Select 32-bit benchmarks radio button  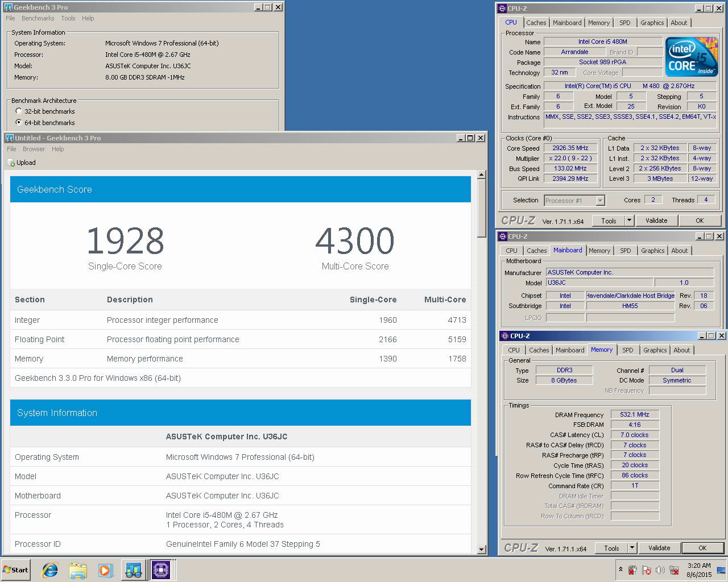click(x=19, y=111)
